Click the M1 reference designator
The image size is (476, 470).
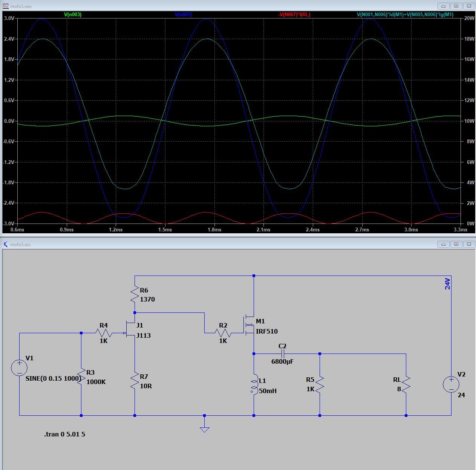(260, 321)
